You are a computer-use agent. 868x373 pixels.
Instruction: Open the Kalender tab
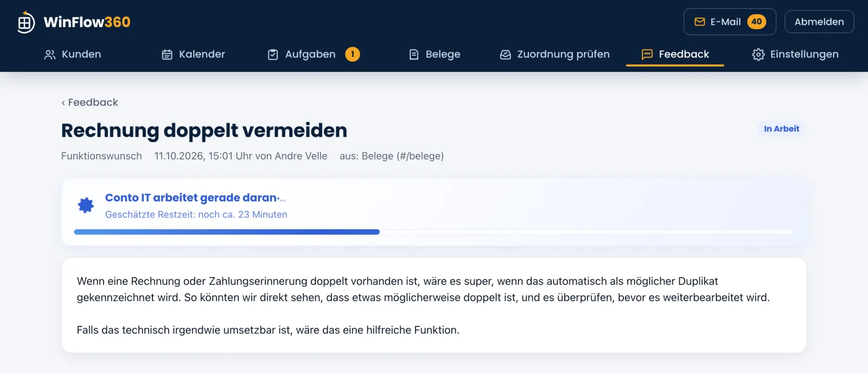[194, 54]
